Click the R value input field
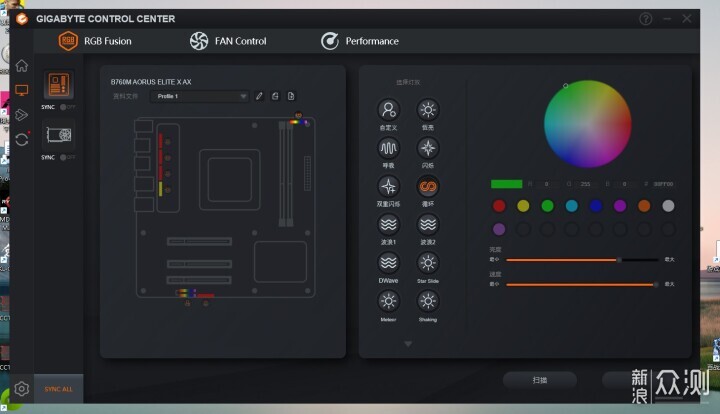 pos(547,184)
